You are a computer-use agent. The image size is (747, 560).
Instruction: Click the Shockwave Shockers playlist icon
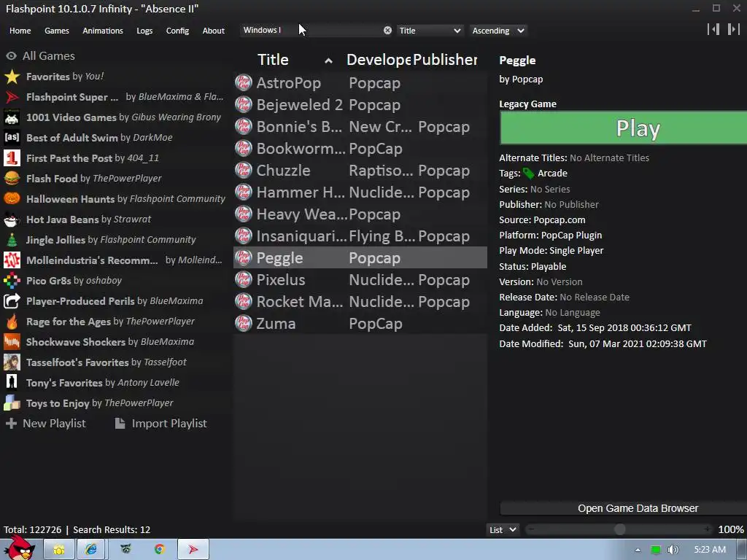click(x=12, y=342)
